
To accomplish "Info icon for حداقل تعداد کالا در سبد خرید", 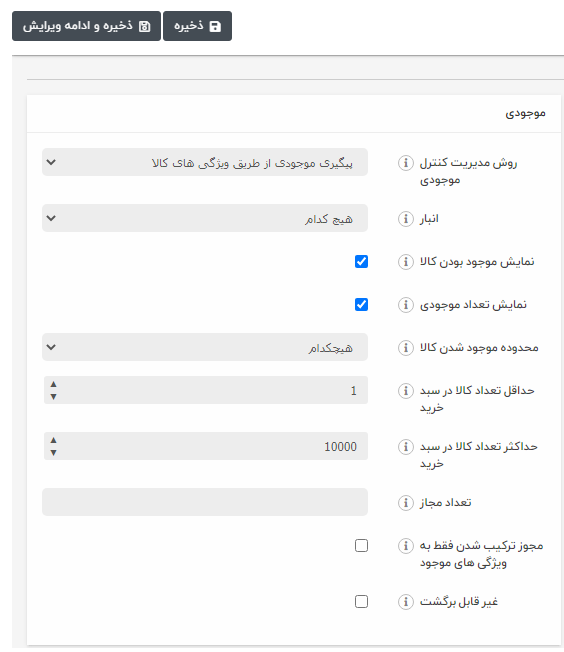I will 406,390.
